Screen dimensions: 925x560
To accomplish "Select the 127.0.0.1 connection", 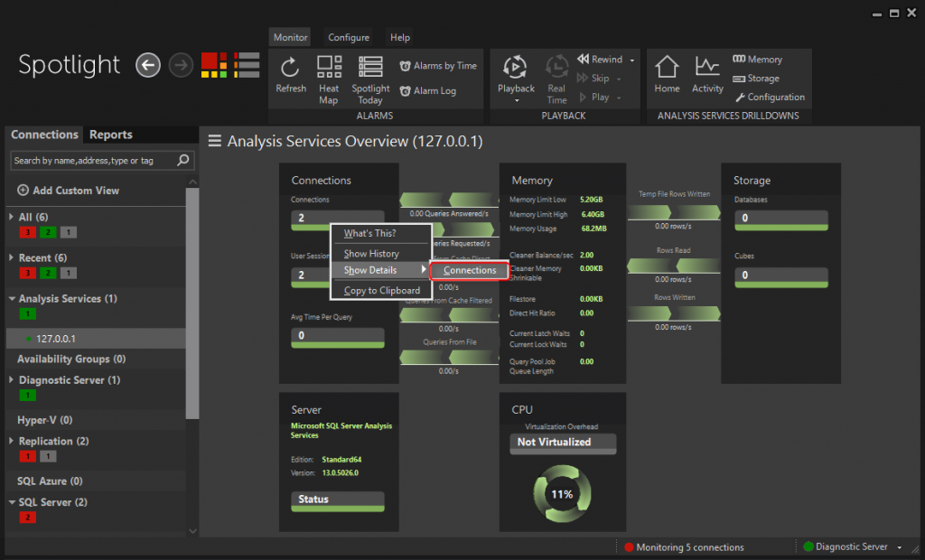I will 96,339.
